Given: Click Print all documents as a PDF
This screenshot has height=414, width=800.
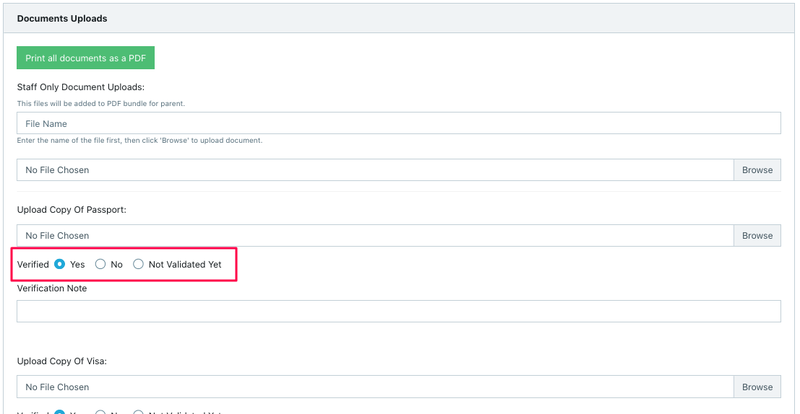Looking at the screenshot, I should tap(85, 58).
